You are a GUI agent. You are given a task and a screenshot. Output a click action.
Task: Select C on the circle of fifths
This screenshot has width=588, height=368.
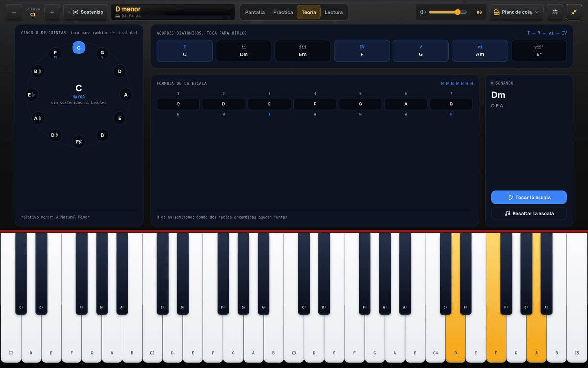79,48
